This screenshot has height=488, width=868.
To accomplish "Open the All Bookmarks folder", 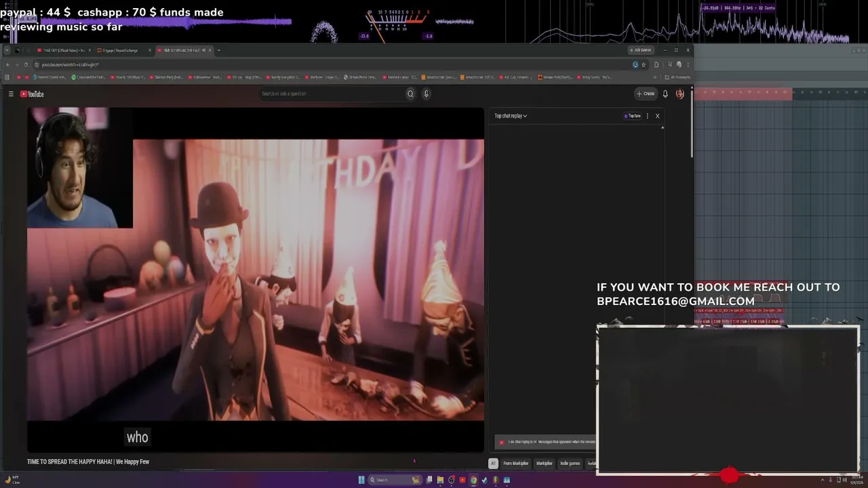I will 677,77.
